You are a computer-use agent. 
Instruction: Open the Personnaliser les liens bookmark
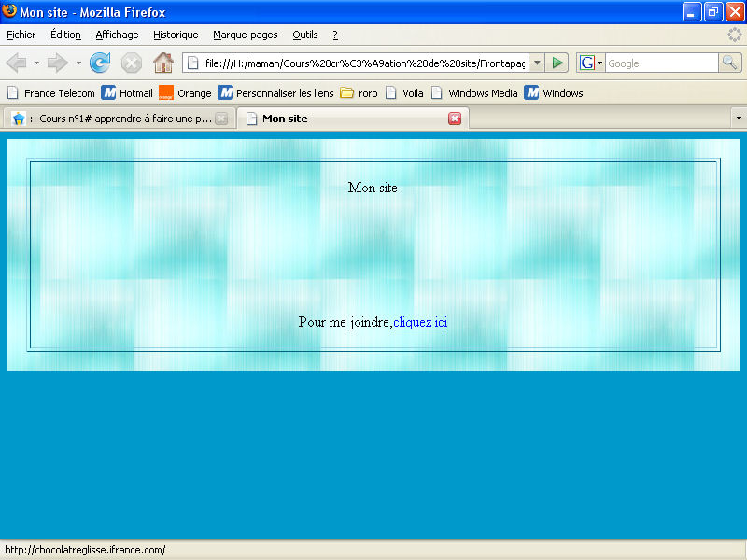[275, 92]
